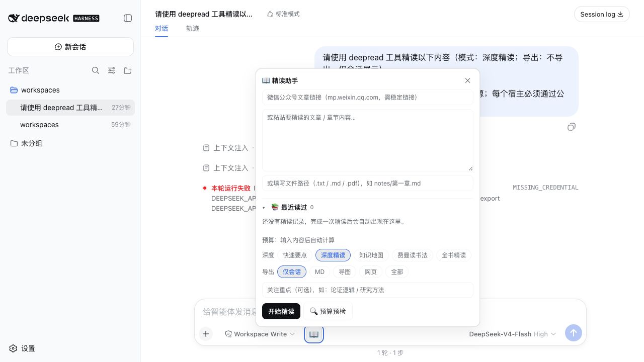Click the 新会话 new chat button
This screenshot has height=362, width=644.
point(70,47)
